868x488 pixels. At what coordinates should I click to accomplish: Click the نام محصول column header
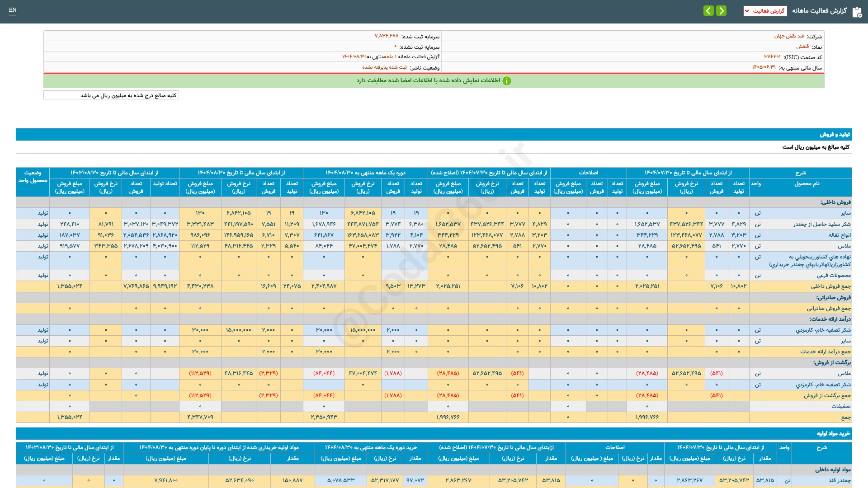point(807,184)
